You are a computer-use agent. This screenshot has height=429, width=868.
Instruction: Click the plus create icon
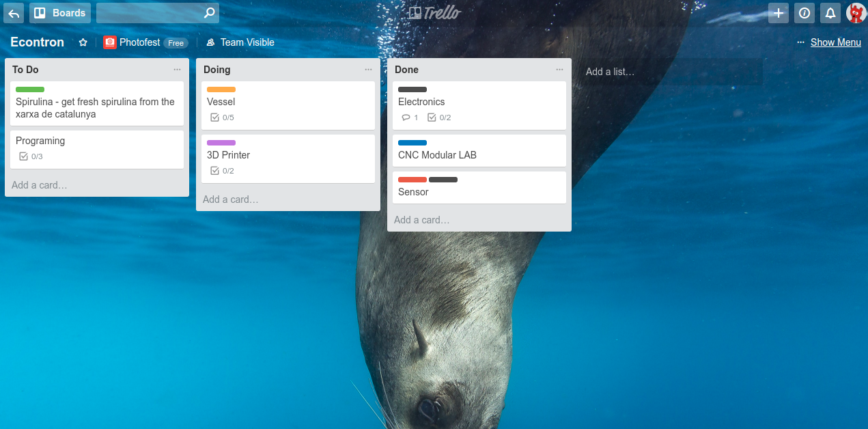tap(778, 13)
